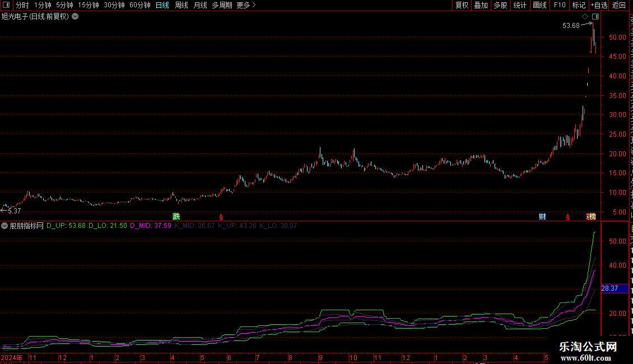This screenshot has height=364, width=633.
Task: Click the 叠加 overlay button
Action: pyautogui.click(x=481, y=5)
